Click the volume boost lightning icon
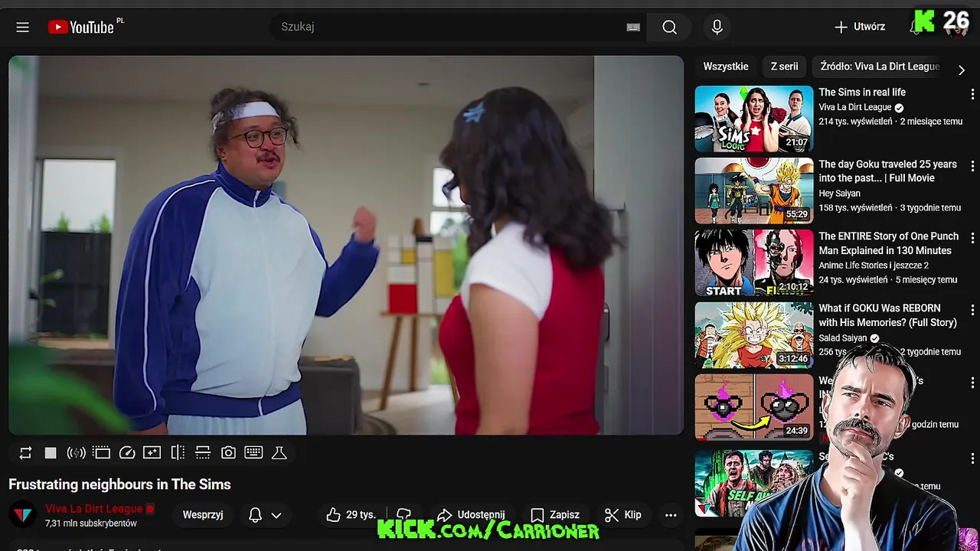 click(76, 453)
